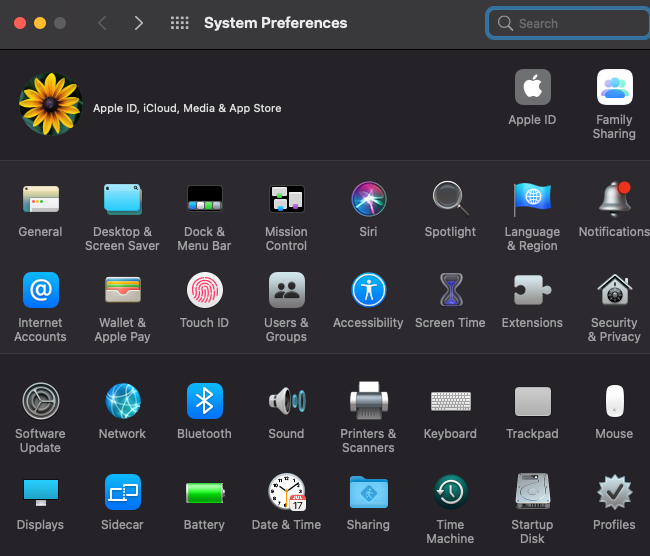
Task: Open Bluetooth settings
Action: tap(204, 401)
